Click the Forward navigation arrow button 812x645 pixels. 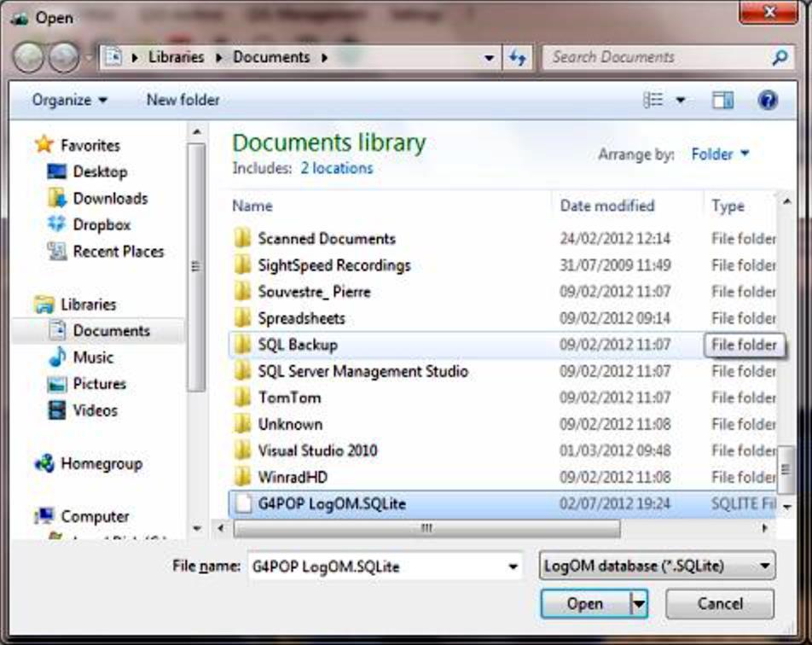[x=63, y=57]
